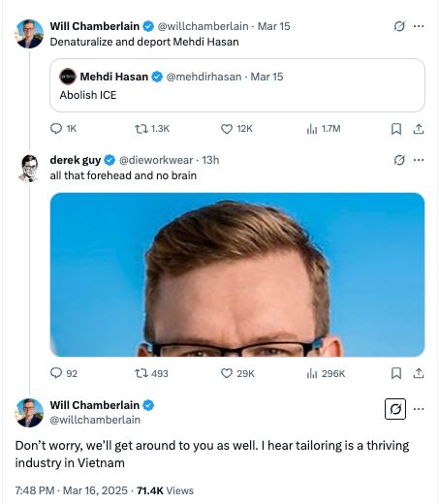Reply to derek guy's tweet with 92 replies

tap(64, 373)
